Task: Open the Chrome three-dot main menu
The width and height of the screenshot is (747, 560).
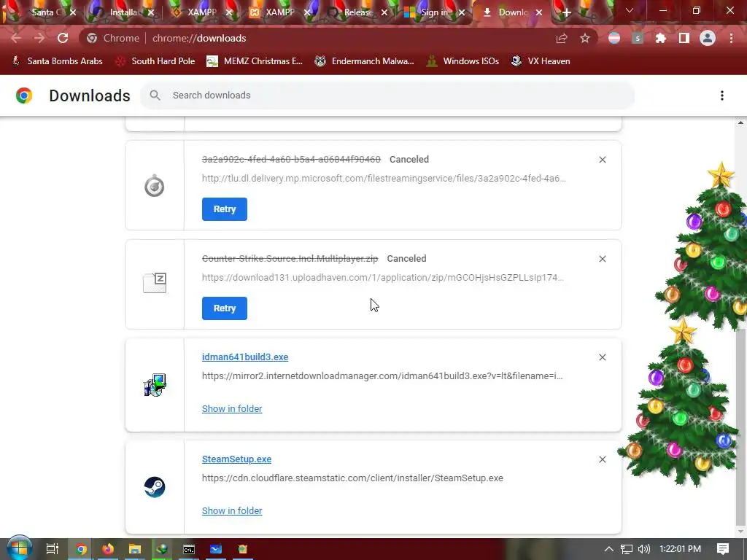Action: point(731,38)
